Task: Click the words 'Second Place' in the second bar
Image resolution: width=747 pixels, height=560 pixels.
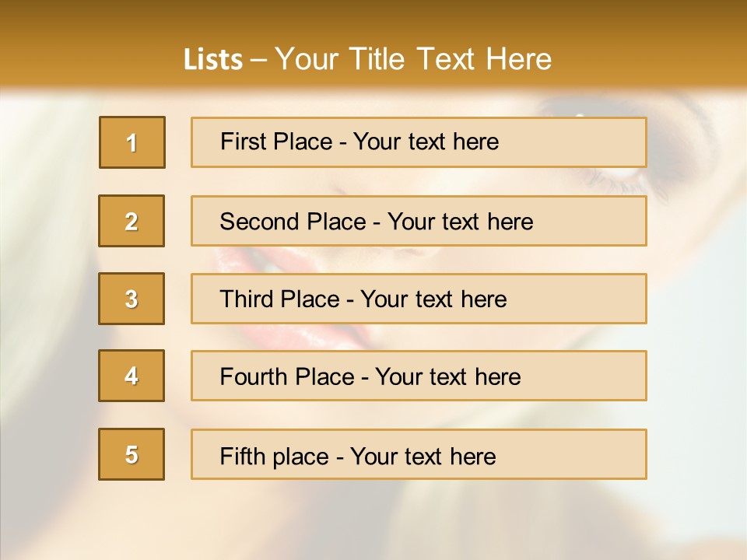Action: (x=293, y=222)
